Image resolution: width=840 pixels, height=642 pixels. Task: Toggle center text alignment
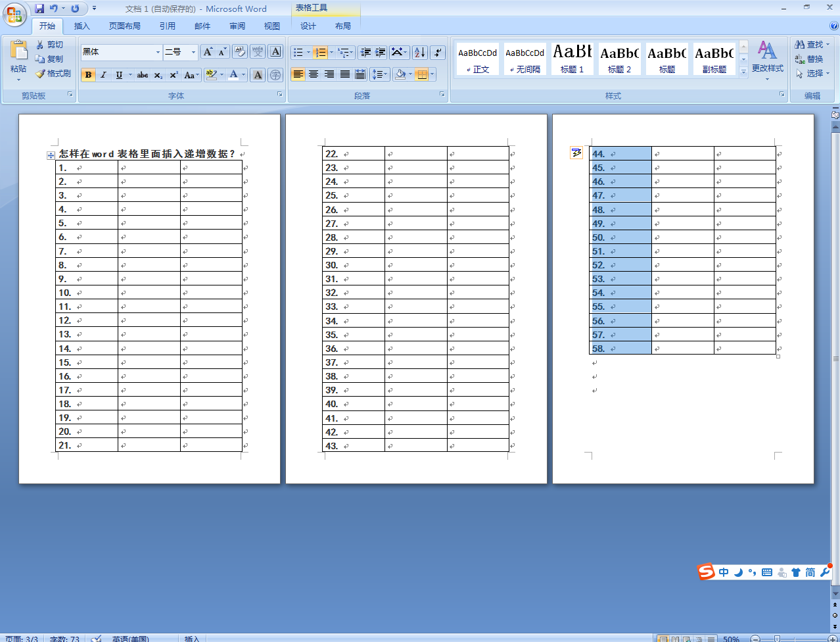[x=314, y=74]
